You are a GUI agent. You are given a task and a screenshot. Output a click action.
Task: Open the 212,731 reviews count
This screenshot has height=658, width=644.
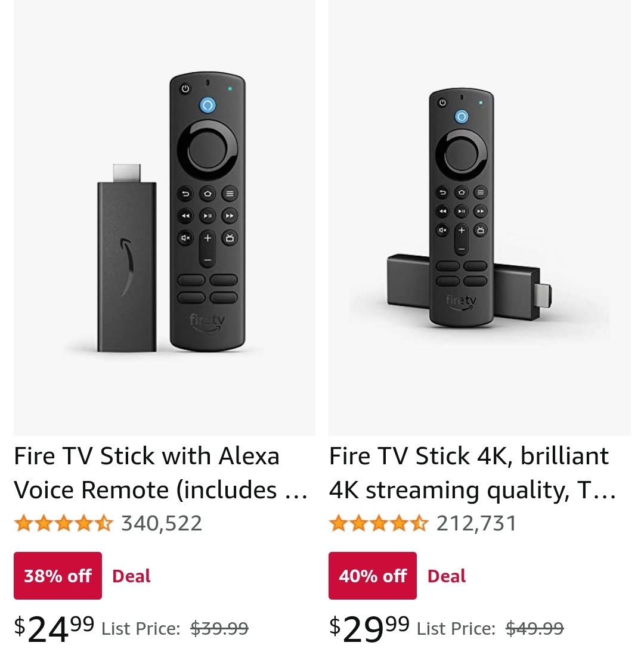coord(476,524)
